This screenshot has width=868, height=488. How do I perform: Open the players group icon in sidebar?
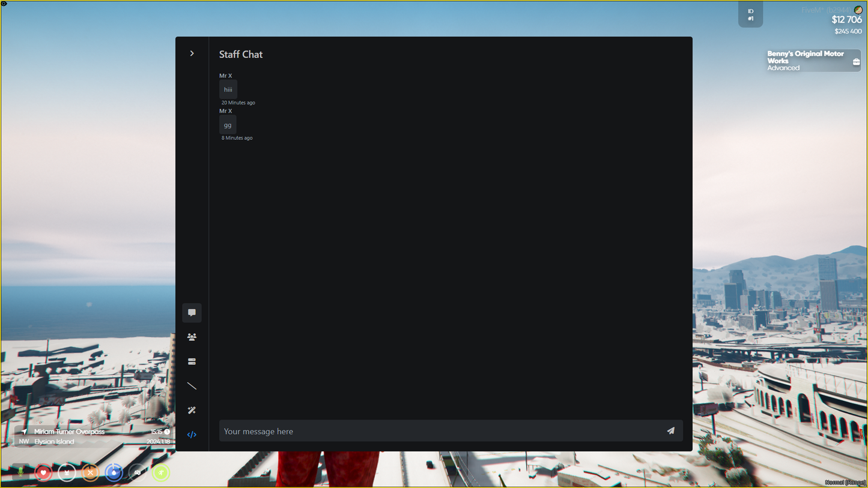coord(192,337)
